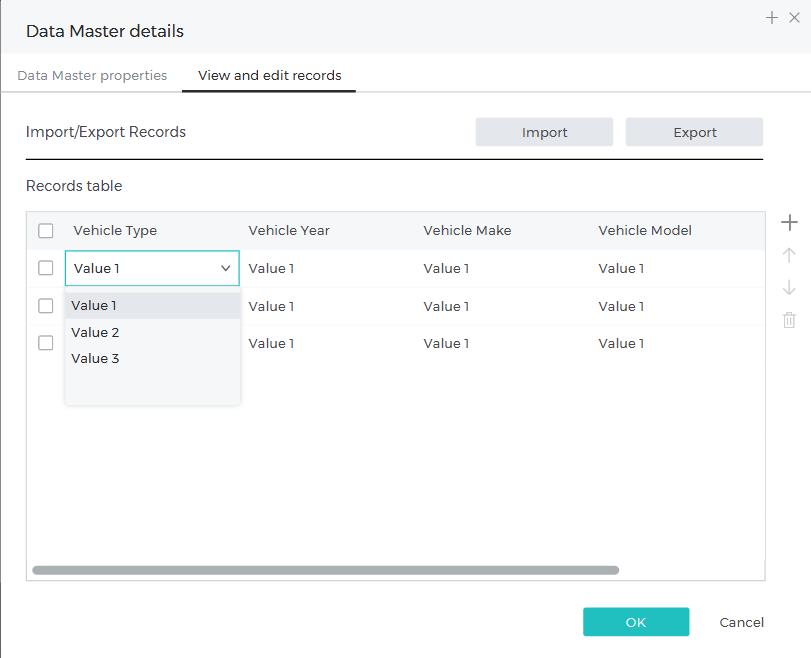Click the move record down arrow
This screenshot has height=658, width=811.
789,288
